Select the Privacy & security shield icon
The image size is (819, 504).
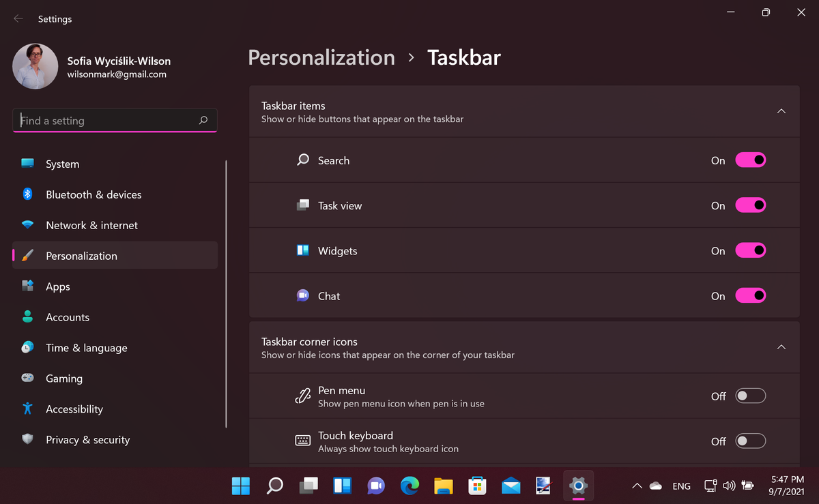tap(27, 439)
